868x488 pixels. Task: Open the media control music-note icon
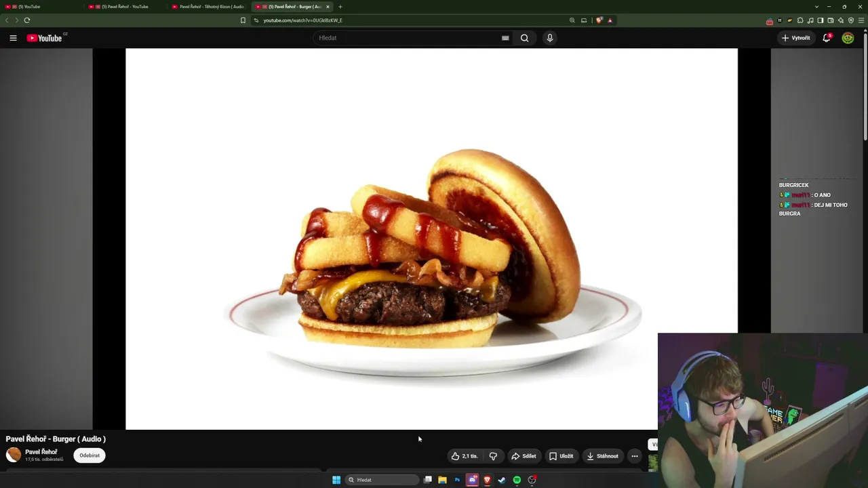(x=810, y=20)
